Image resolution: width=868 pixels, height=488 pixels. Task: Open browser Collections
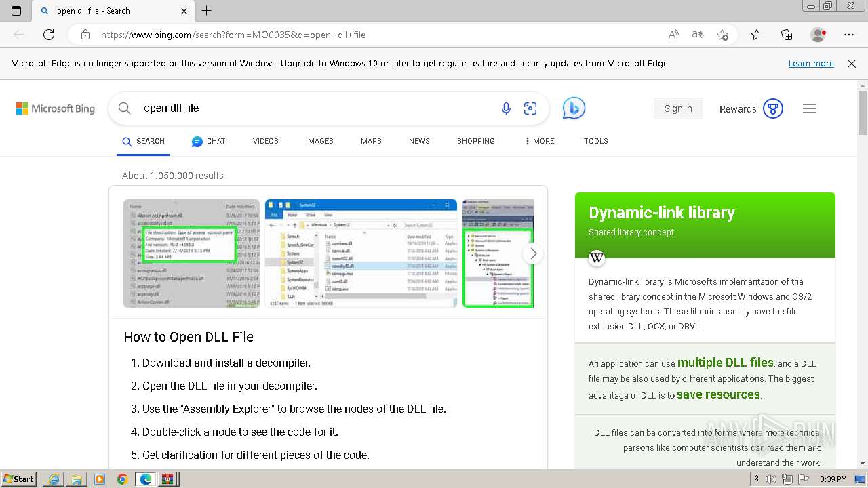787,35
